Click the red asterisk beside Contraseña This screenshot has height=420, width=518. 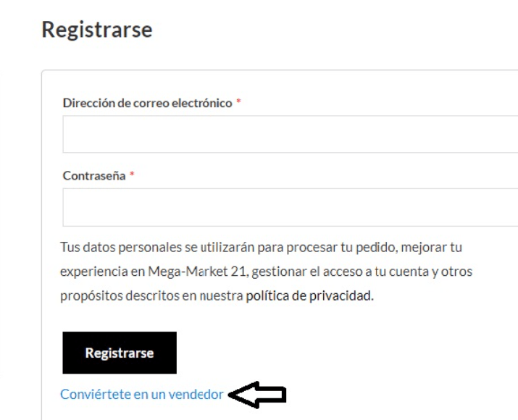[x=131, y=175]
